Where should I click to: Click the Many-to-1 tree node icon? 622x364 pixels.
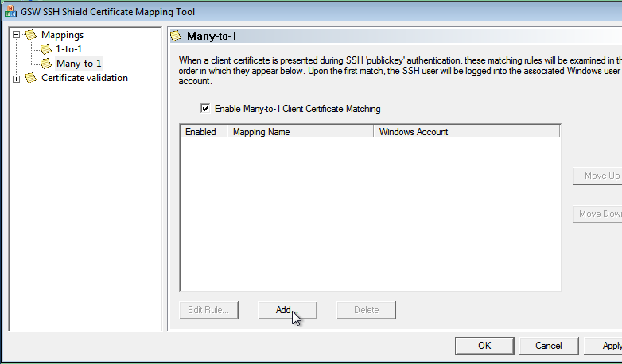46,64
